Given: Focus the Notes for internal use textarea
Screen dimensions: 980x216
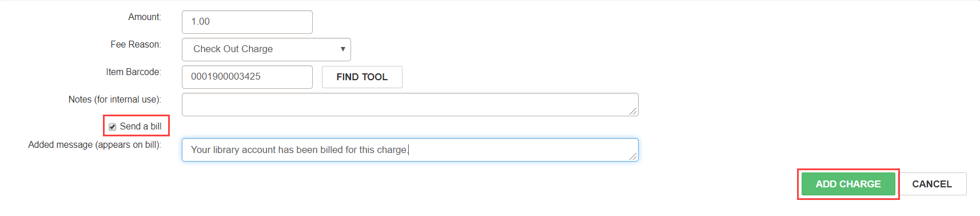Looking at the screenshot, I should pyautogui.click(x=410, y=104).
